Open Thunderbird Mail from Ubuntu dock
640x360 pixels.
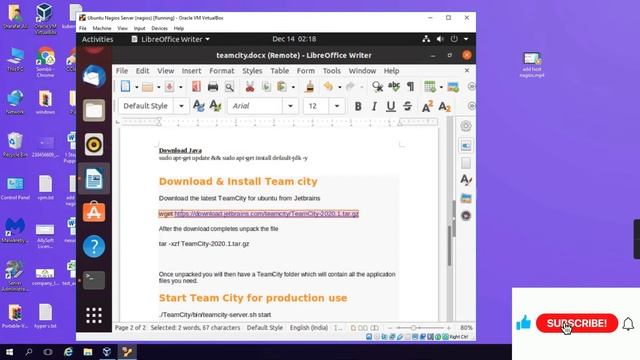94,76
